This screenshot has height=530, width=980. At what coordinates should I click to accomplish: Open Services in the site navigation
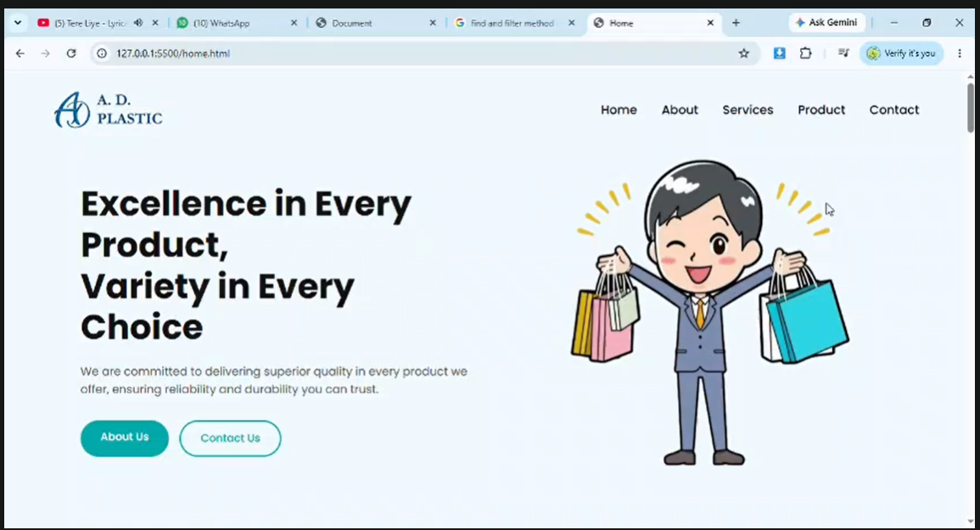coord(748,110)
